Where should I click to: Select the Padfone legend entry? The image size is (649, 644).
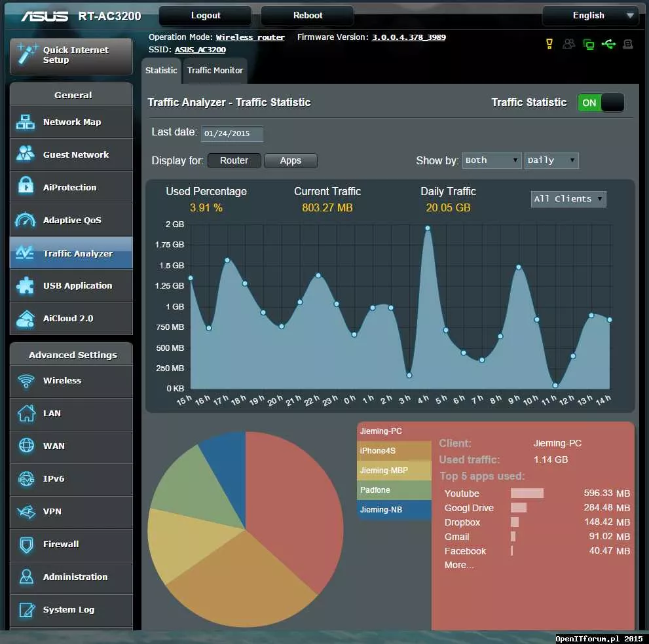click(394, 490)
